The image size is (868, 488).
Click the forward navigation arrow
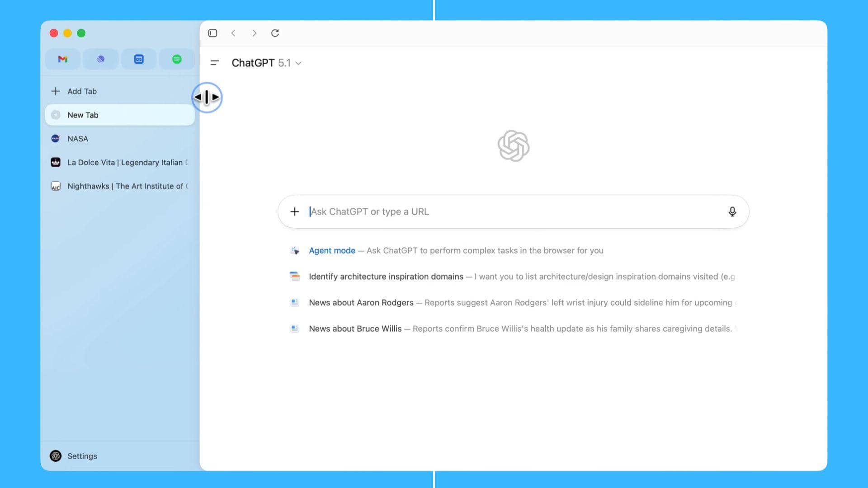pos(254,33)
